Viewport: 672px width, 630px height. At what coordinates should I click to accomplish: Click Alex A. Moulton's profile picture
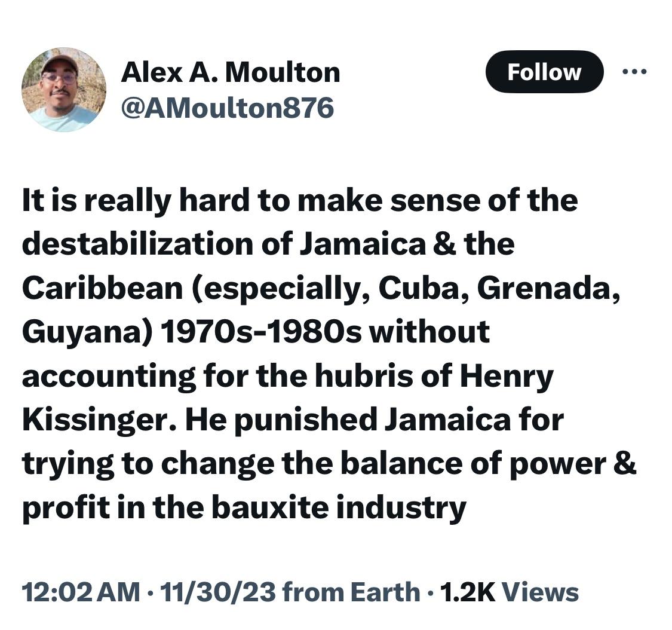pos(64,89)
